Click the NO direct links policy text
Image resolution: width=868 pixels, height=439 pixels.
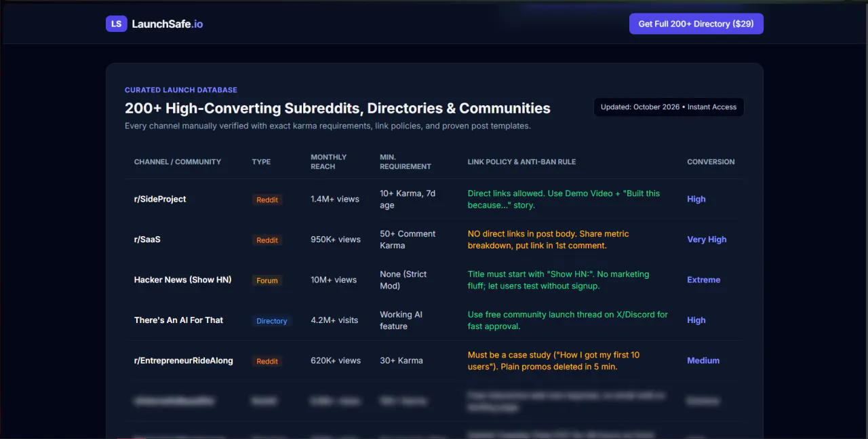point(549,240)
